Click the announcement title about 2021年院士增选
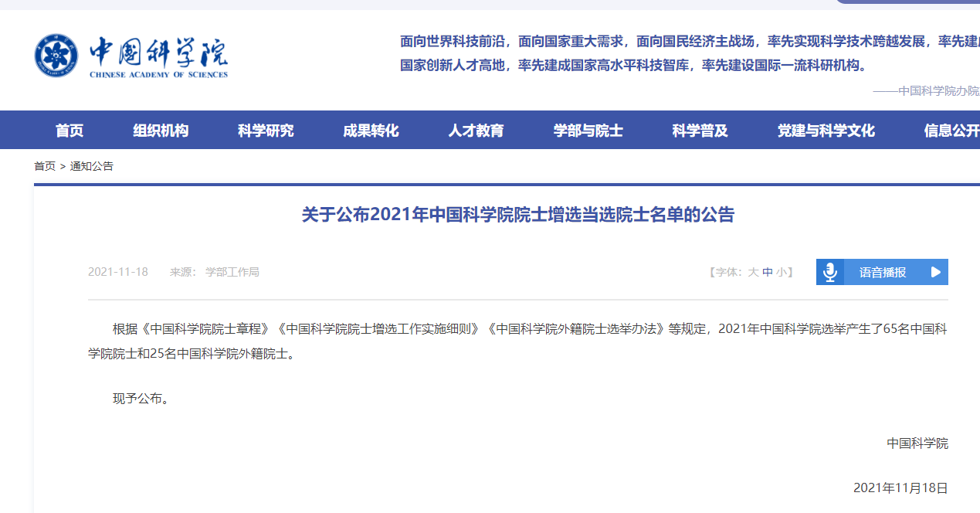 (517, 215)
